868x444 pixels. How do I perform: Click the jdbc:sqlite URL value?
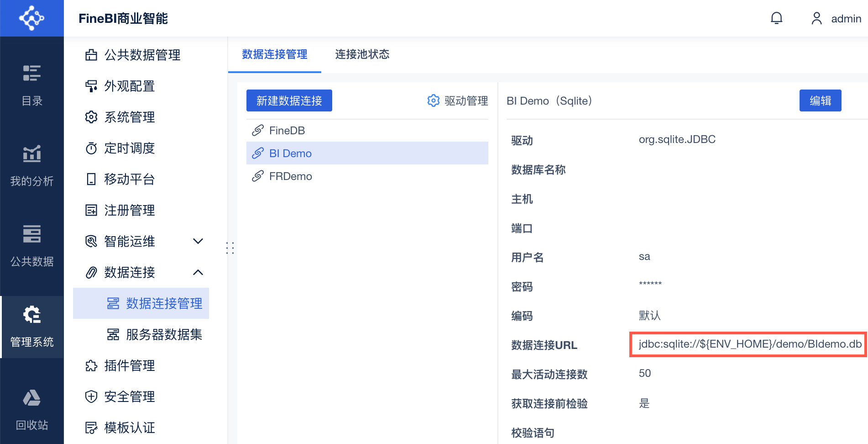pyautogui.click(x=750, y=344)
